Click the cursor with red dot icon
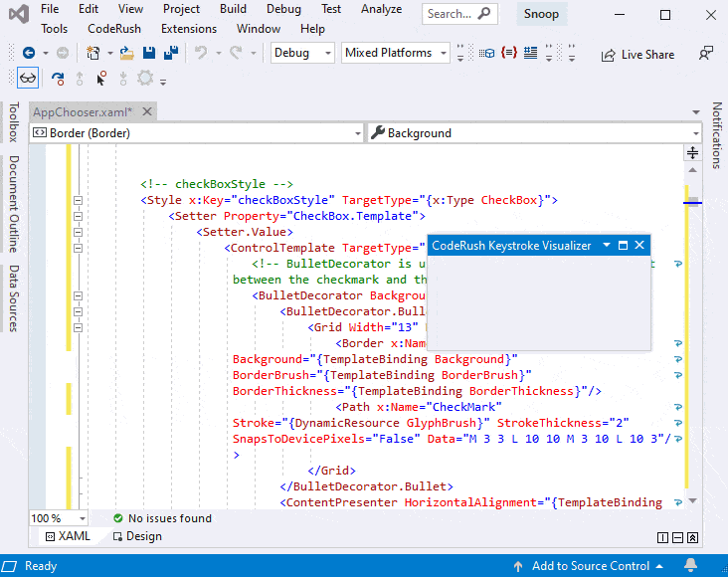Screen dimensions: 728x577 click(101, 78)
